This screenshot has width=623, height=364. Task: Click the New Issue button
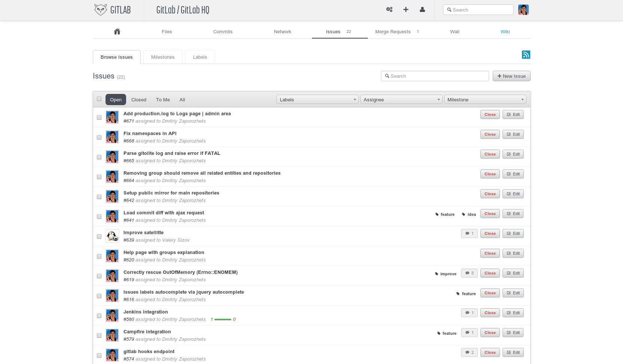pos(511,76)
